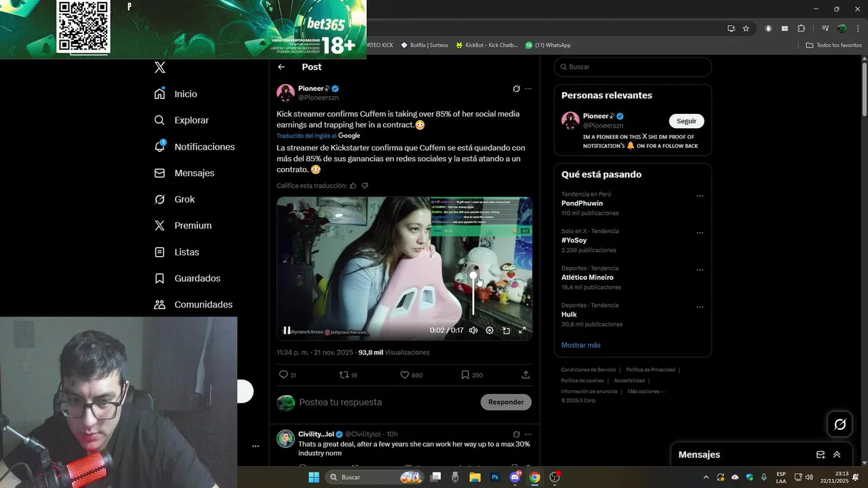The height and width of the screenshot is (488, 868).
Task: Share the post using the share icon
Action: tap(526, 375)
